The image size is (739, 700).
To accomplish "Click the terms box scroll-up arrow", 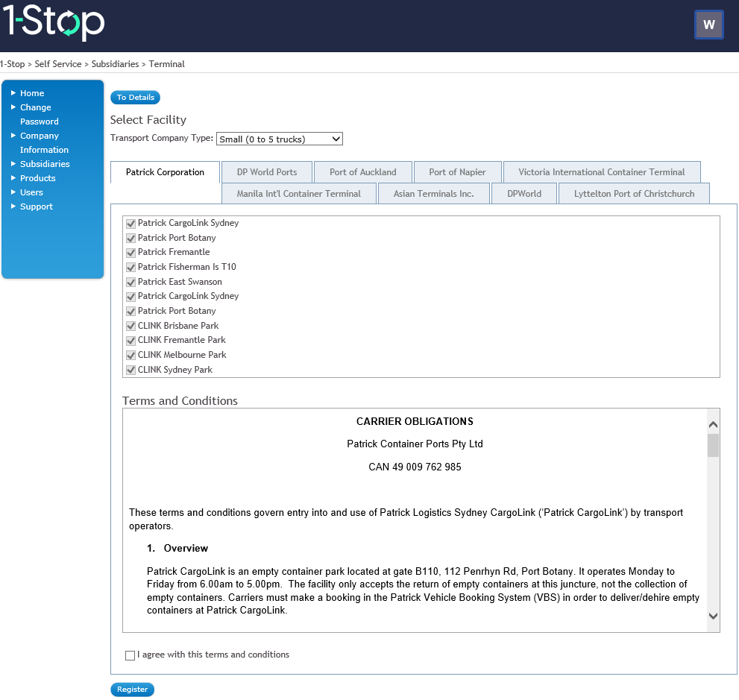I will pos(713,424).
